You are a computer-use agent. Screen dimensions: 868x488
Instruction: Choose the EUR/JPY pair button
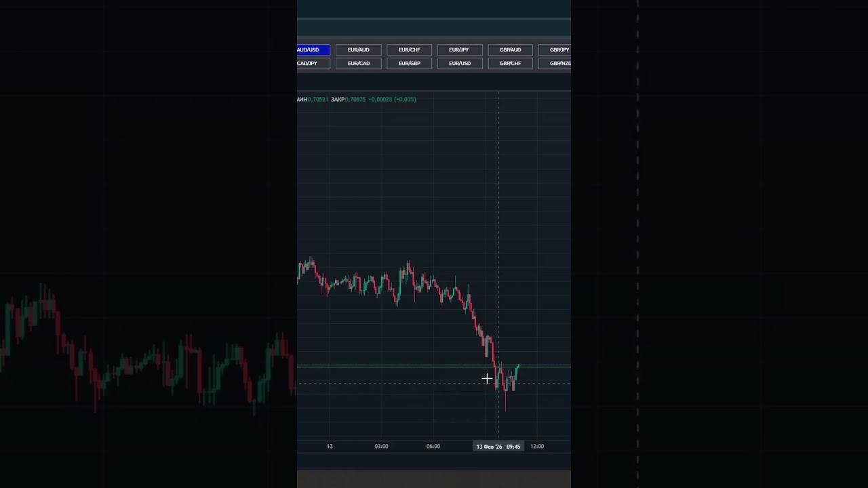[x=460, y=49]
